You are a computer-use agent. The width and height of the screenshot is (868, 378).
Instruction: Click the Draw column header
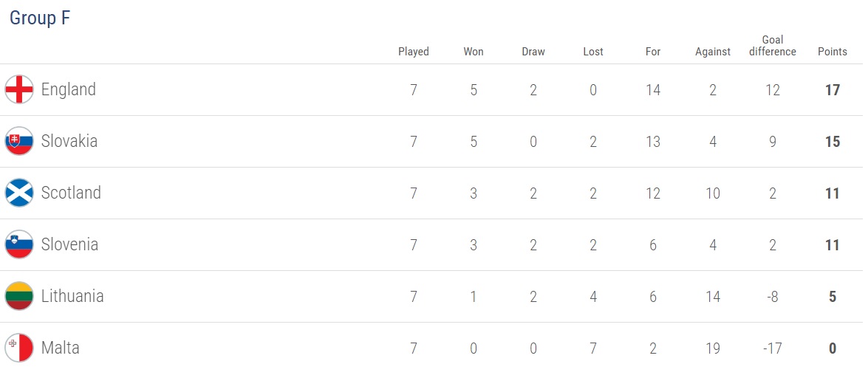coord(533,52)
